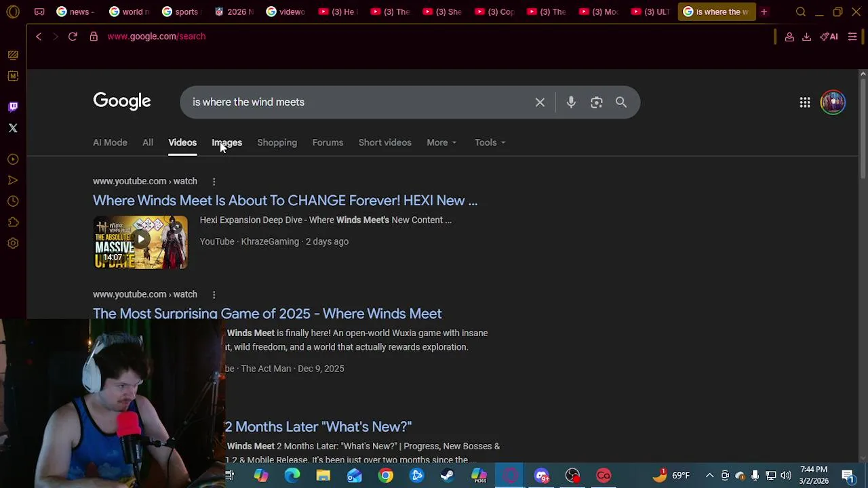Clear the search box with X
Screen dimensions: 868x488
coord(540,102)
